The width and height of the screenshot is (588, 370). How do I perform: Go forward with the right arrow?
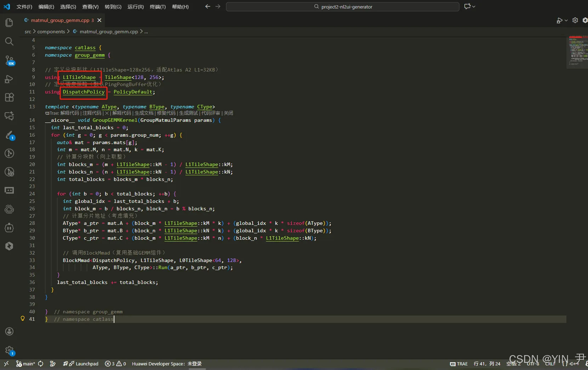click(218, 6)
